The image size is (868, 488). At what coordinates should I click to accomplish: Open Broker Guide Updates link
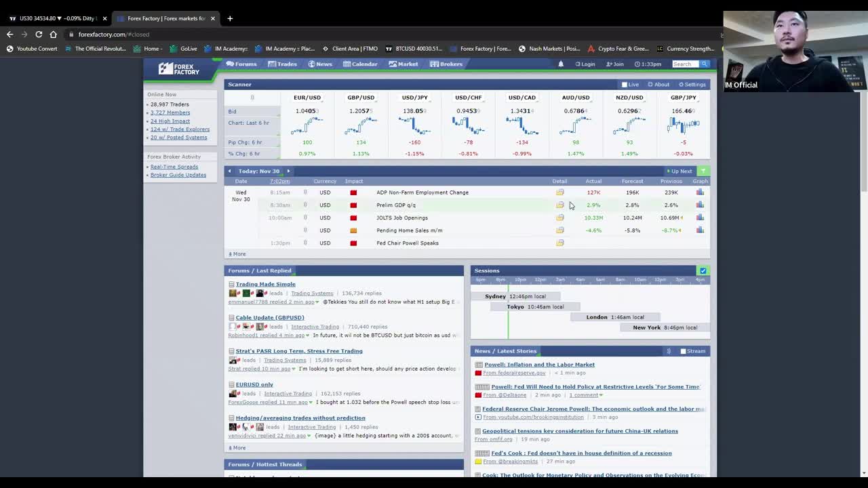[x=178, y=175]
